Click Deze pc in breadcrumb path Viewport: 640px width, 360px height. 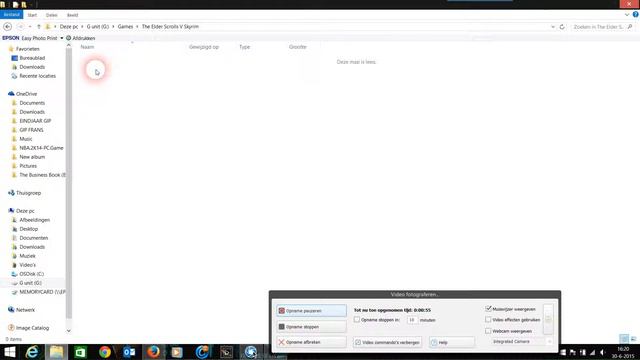(x=69, y=27)
